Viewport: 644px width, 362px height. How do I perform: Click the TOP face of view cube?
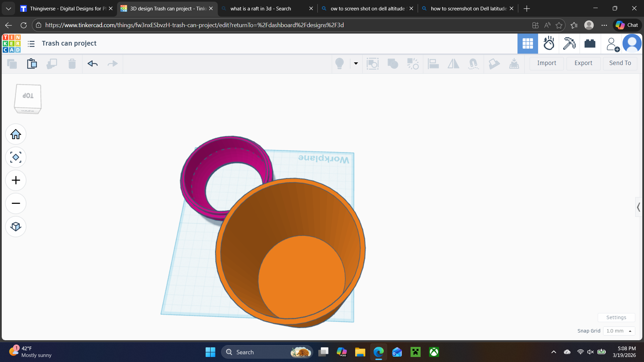[x=28, y=96]
